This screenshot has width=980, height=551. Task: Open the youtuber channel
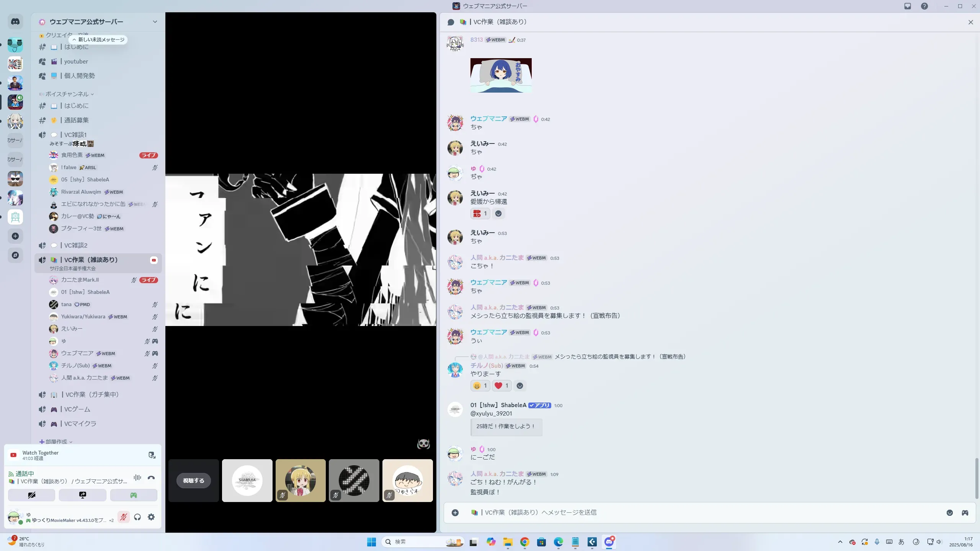tap(76, 61)
